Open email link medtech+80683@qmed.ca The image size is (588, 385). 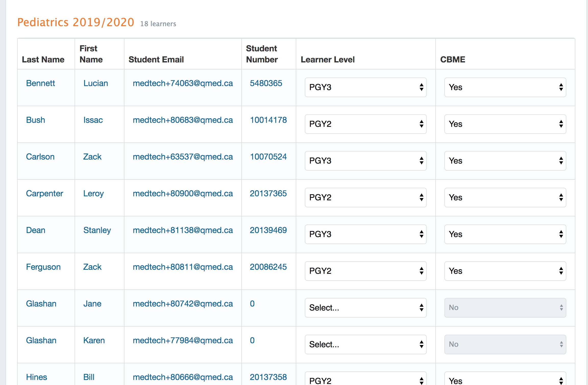[x=183, y=120]
